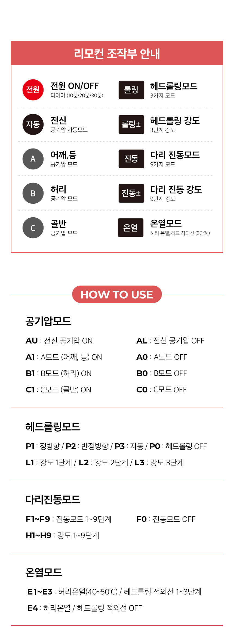Select the F0 진동모드 OFF entry

pyautogui.click(x=166, y=519)
